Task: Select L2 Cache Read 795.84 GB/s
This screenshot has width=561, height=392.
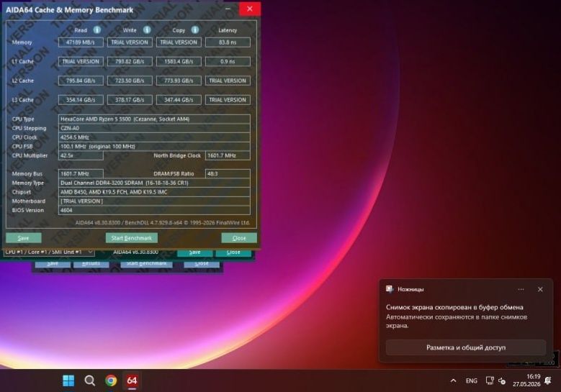Action: coord(81,81)
